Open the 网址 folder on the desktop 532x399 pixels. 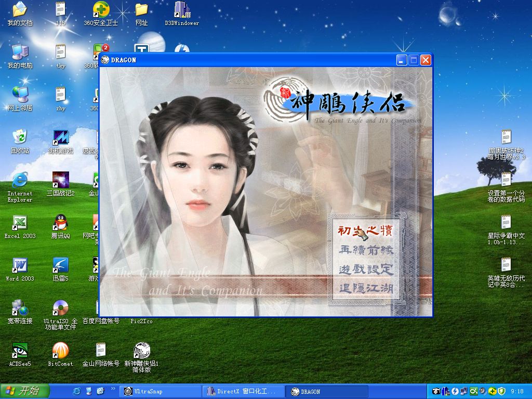141,14
